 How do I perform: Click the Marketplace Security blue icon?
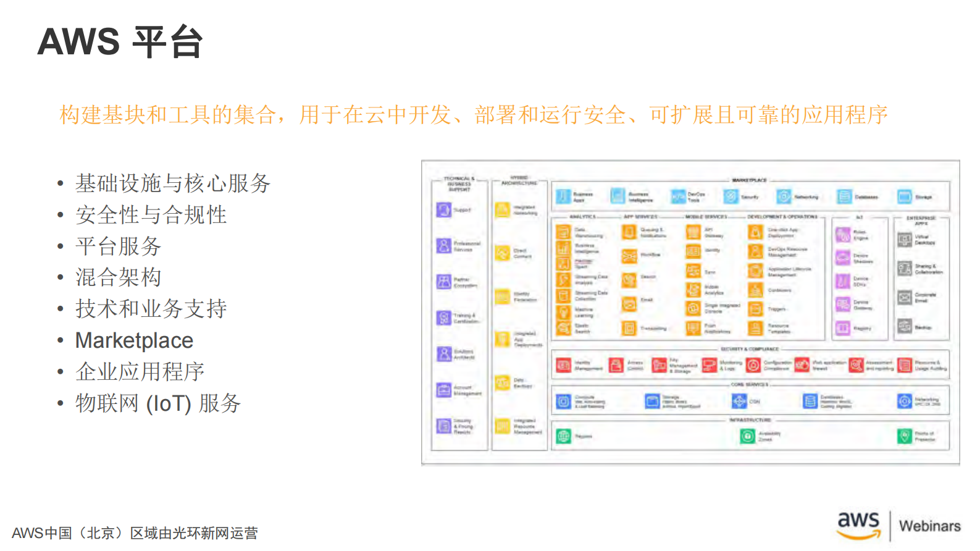(731, 196)
